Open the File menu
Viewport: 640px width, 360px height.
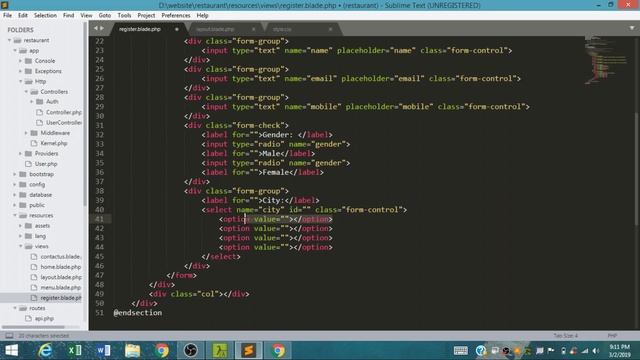(7, 16)
